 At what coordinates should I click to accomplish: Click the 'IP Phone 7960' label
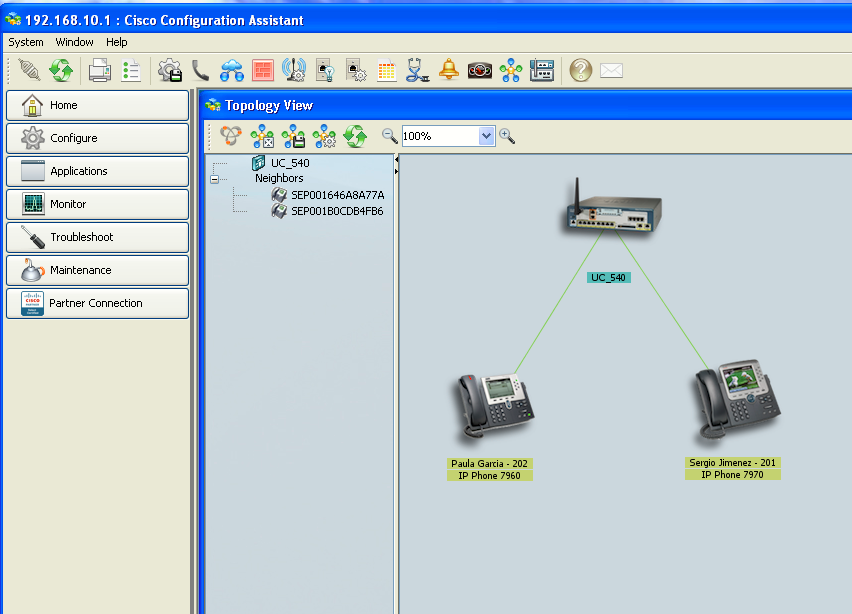pos(490,475)
